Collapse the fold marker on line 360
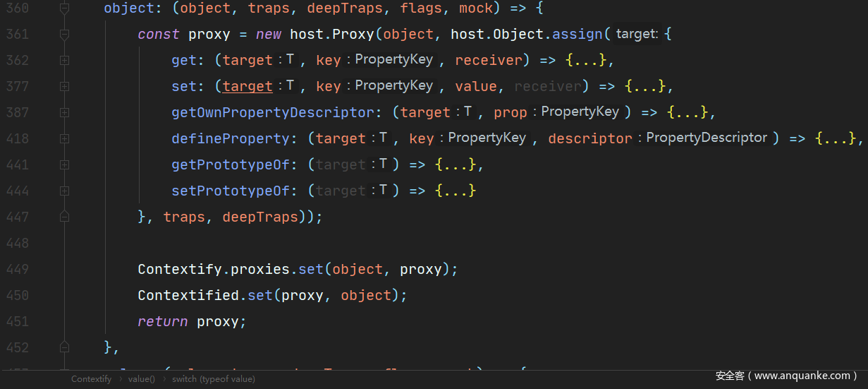The image size is (868, 389). [x=65, y=8]
